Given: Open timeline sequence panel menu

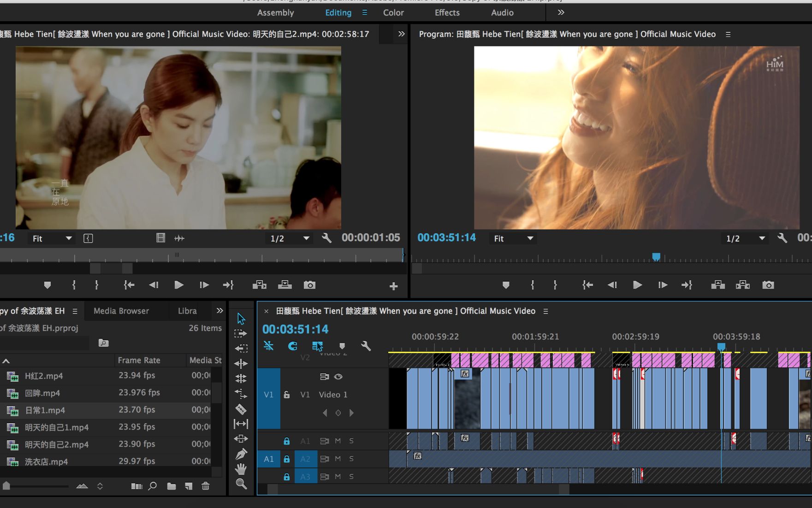Looking at the screenshot, I should coord(545,311).
